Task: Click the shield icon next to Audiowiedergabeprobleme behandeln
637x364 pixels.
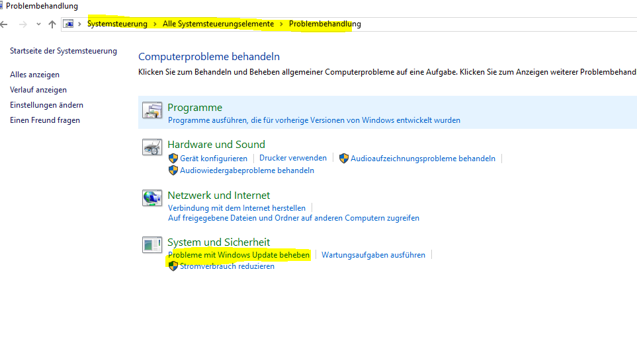Action: (173, 170)
